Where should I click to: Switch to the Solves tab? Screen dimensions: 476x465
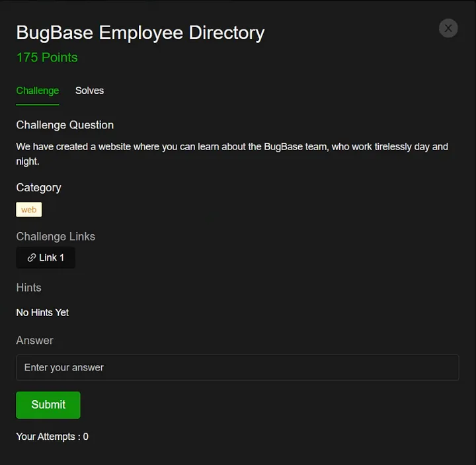pyautogui.click(x=89, y=91)
